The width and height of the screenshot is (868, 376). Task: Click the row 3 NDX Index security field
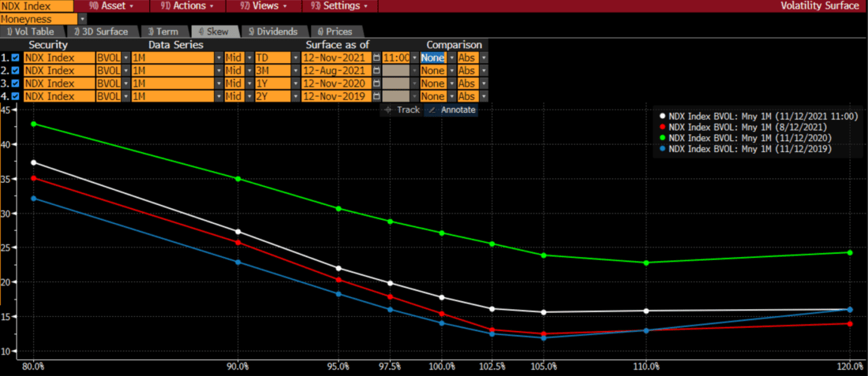pos(58,84)
